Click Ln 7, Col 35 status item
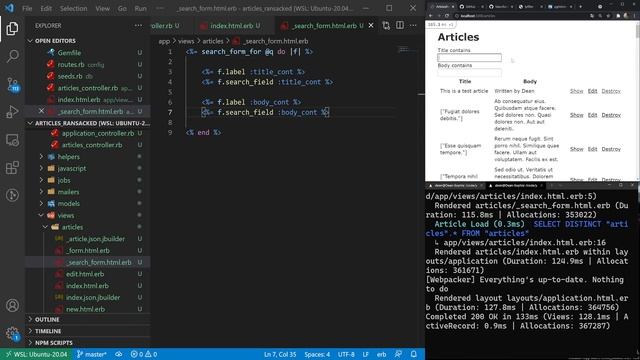The height and width of the screenshot is (360, 640). pos(280,354)
